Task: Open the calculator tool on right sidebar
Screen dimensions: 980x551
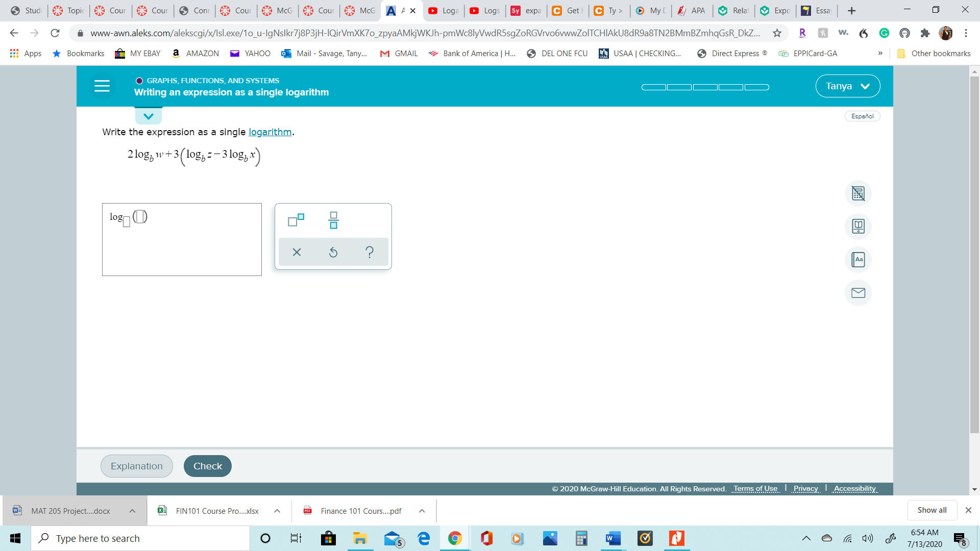Action: tap(858, 193)
